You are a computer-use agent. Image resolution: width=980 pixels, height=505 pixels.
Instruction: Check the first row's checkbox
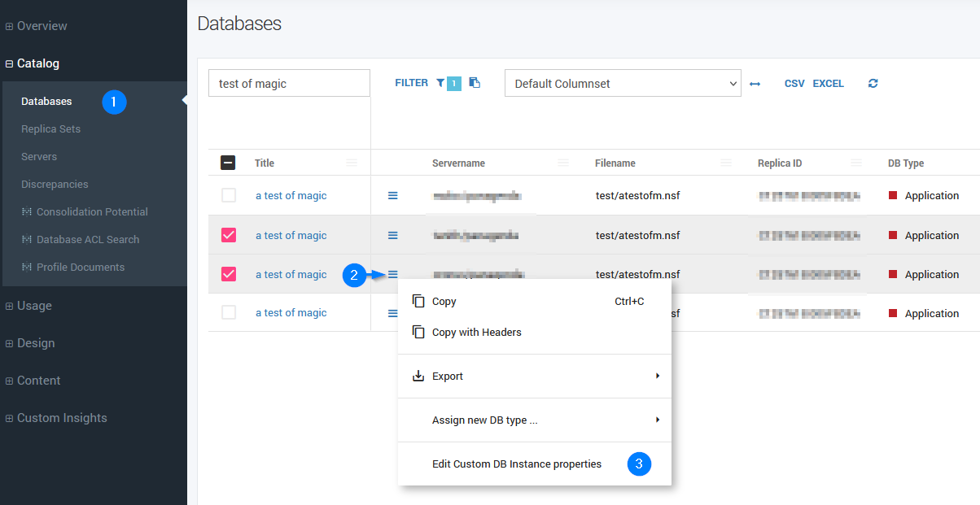coord(229,196)
